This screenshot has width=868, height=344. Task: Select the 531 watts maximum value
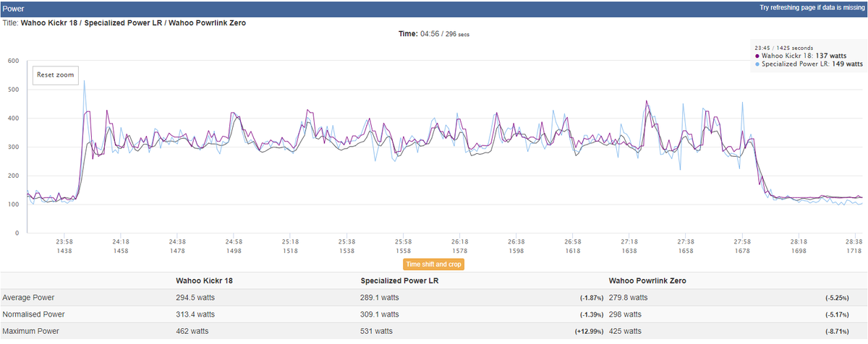[x=376, y=332]
